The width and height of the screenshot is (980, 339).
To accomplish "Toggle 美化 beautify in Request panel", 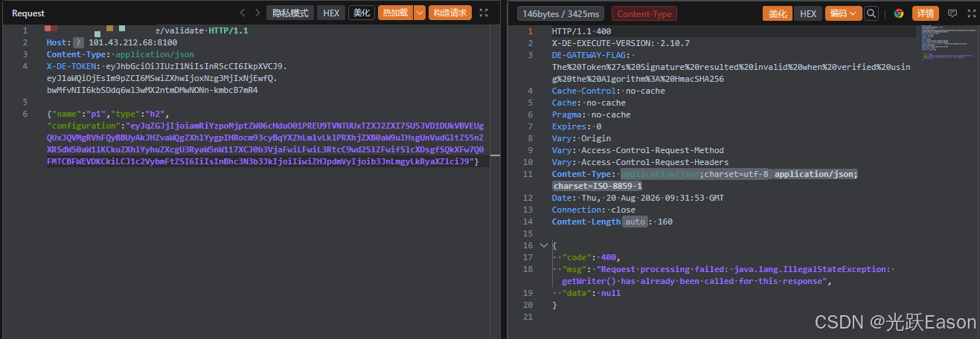I will 362,13.
